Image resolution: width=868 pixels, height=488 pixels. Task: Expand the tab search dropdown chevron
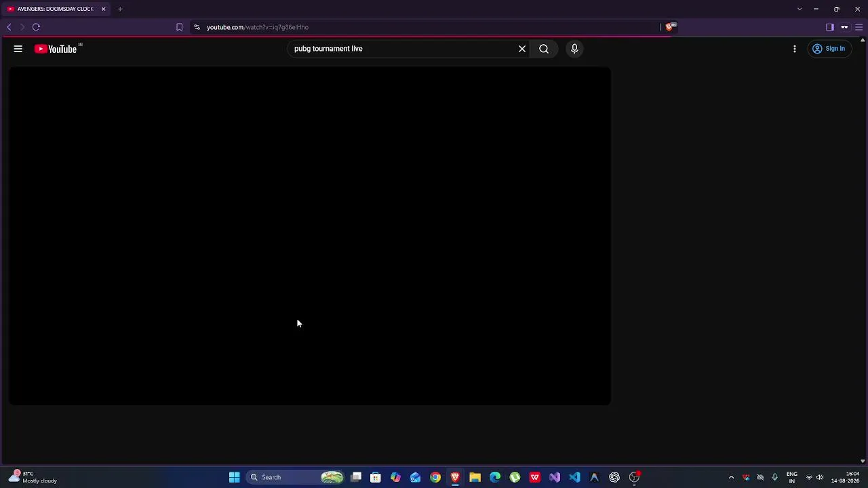point(800,9)
